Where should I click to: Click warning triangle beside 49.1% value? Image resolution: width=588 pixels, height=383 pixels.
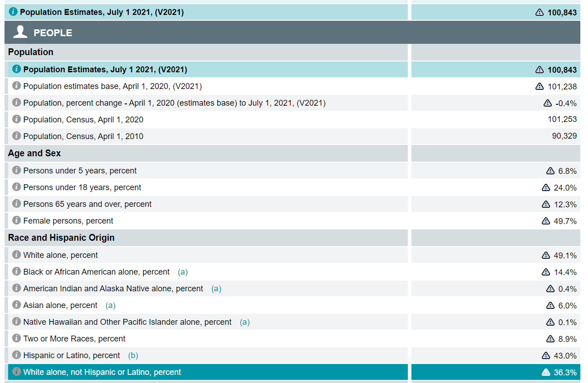coord(546,255)
